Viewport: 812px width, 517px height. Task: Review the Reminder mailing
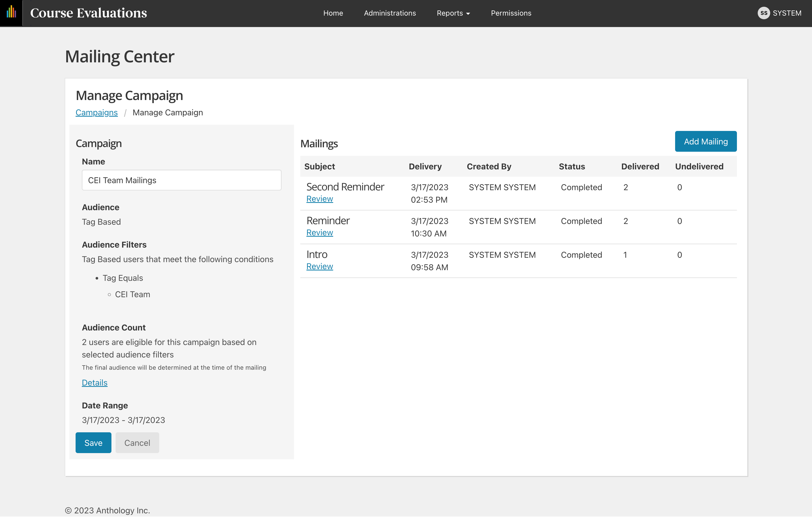click(x=319, y=233)
